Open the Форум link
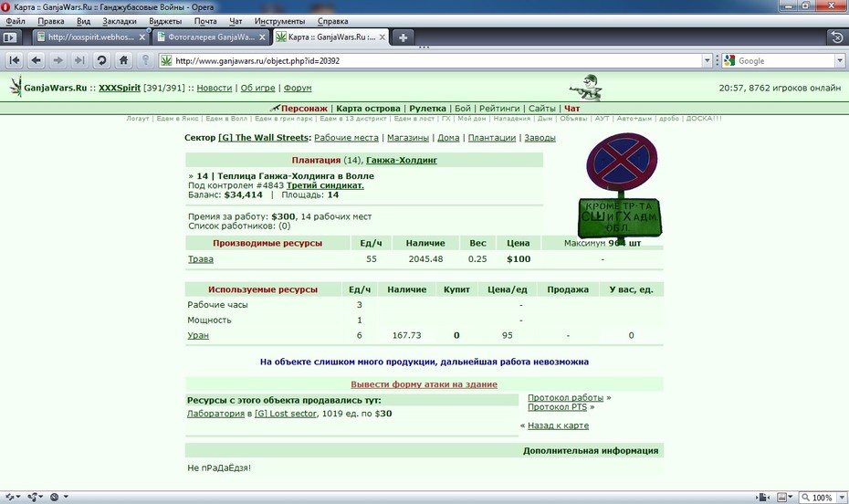This screenshot has height=504, width=849. point(298,88)
